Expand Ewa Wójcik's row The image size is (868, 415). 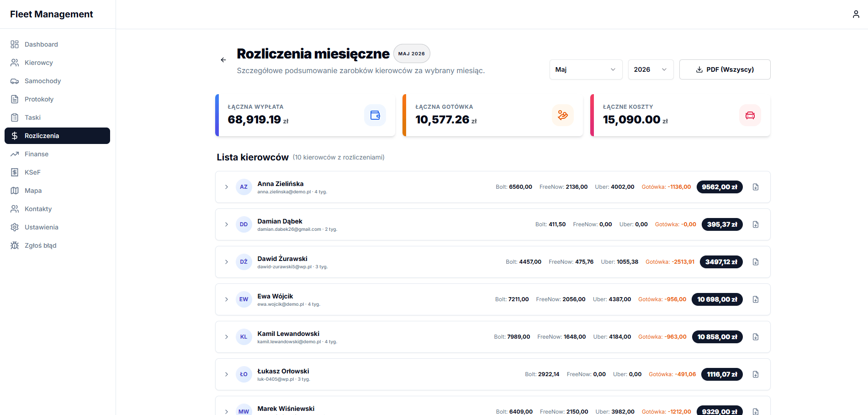[227, 299]
